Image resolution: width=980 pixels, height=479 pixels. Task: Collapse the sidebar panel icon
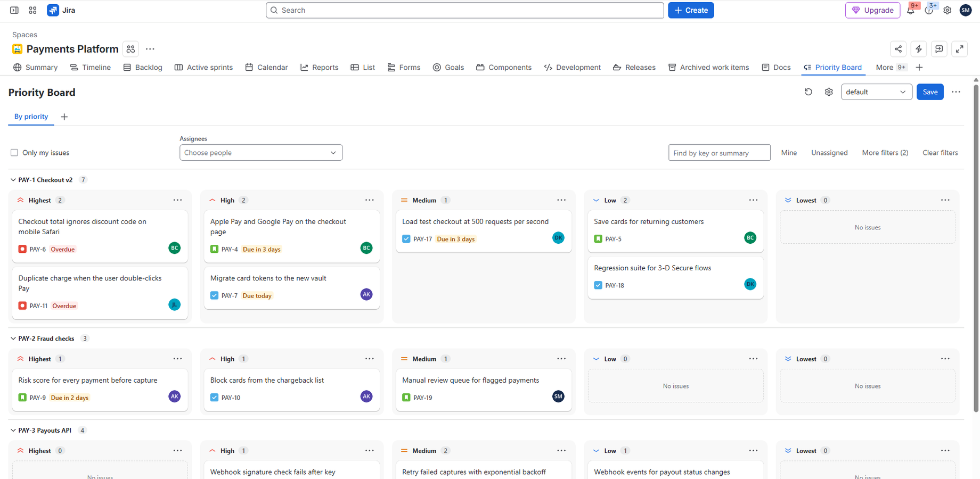tap(14, 10)
